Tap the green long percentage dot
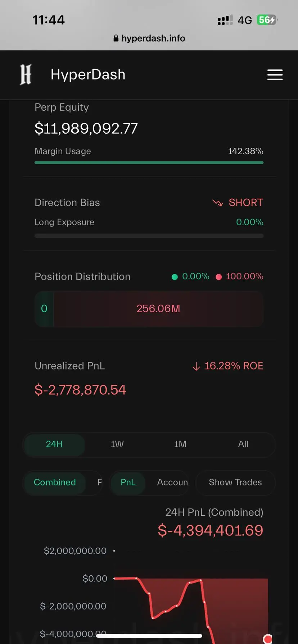 175,277
